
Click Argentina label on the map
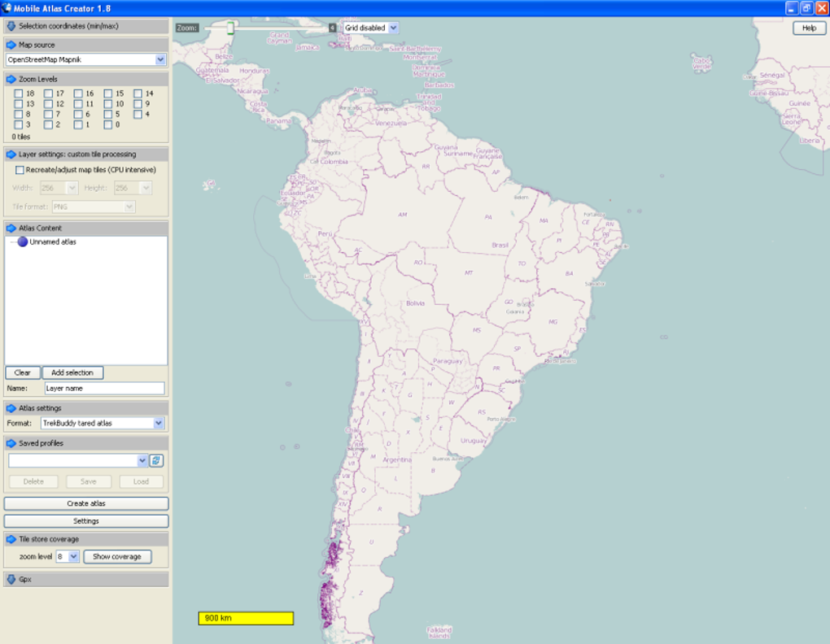[397, 460]
